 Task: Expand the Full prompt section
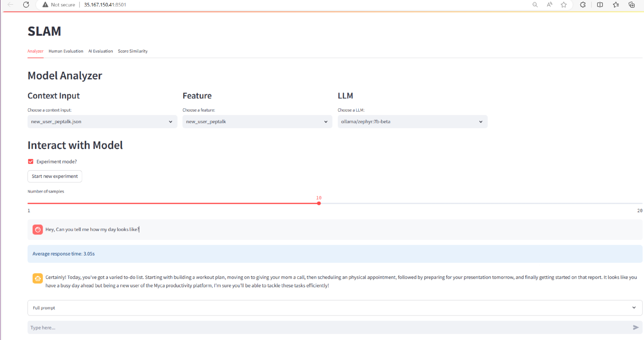tap(335, 308)
